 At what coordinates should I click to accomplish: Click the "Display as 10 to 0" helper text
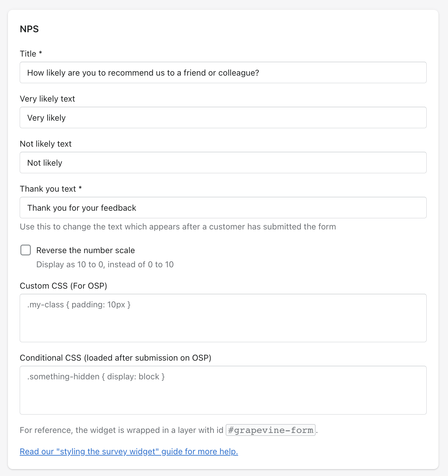point(105,264)
